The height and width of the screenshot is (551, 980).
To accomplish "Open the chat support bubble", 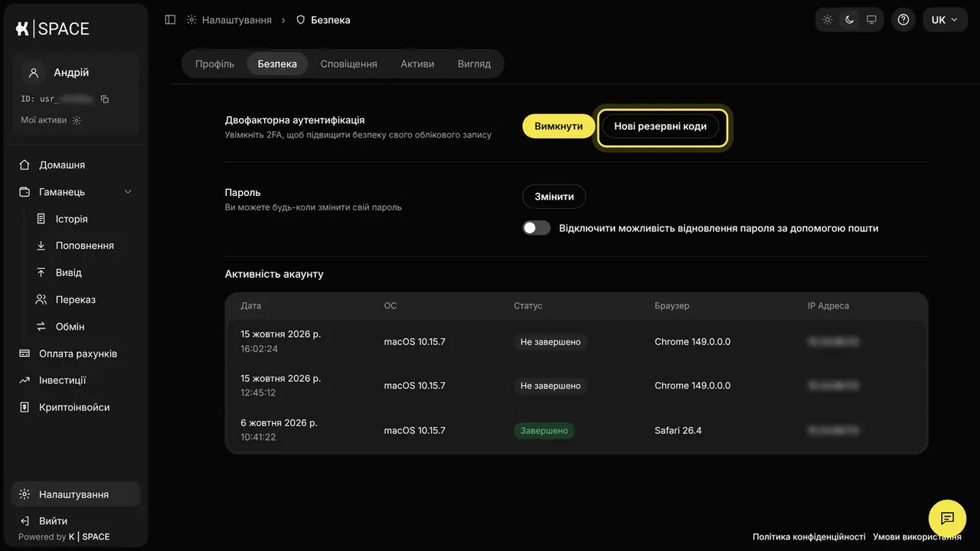I will coord(947,518).
